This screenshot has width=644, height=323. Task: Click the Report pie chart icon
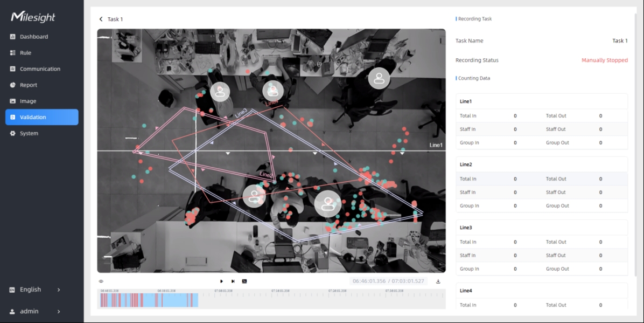coord(13,85)
